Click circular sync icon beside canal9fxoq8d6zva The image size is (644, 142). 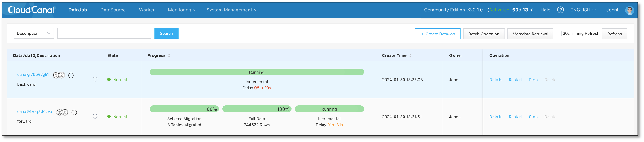tap(74, 112)
